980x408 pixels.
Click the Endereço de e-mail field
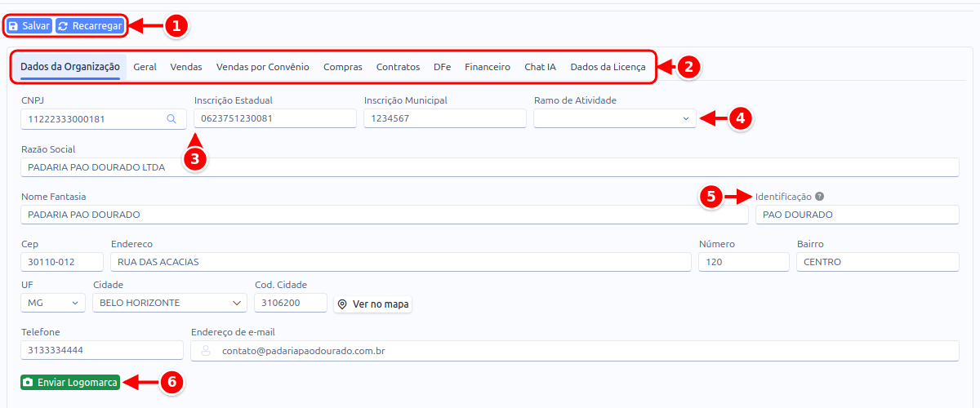click(575, 350)
